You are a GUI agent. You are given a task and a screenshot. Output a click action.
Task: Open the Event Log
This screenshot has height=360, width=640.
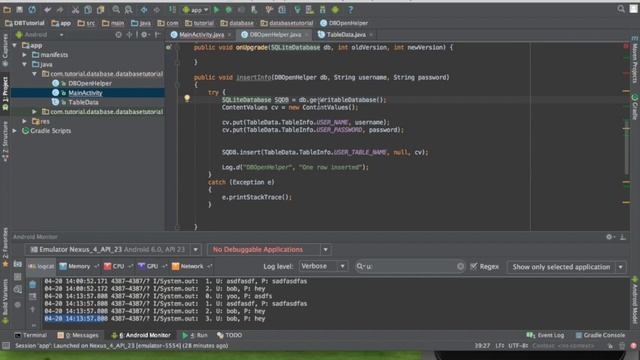[x=545, y=335]
